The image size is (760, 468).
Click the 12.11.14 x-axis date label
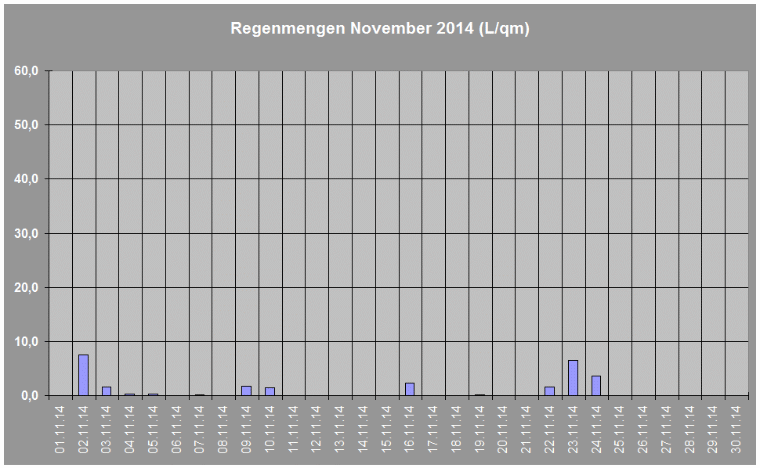(316, 429)
